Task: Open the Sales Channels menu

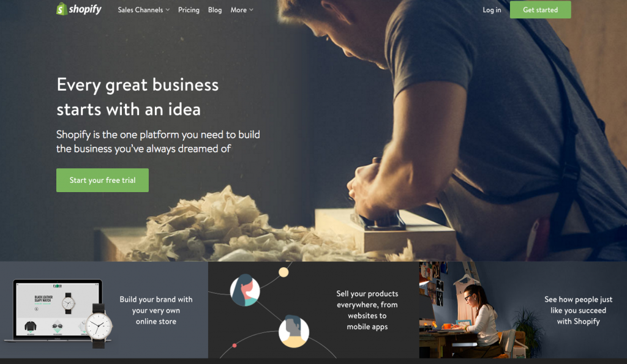Action: click(143, 10)
